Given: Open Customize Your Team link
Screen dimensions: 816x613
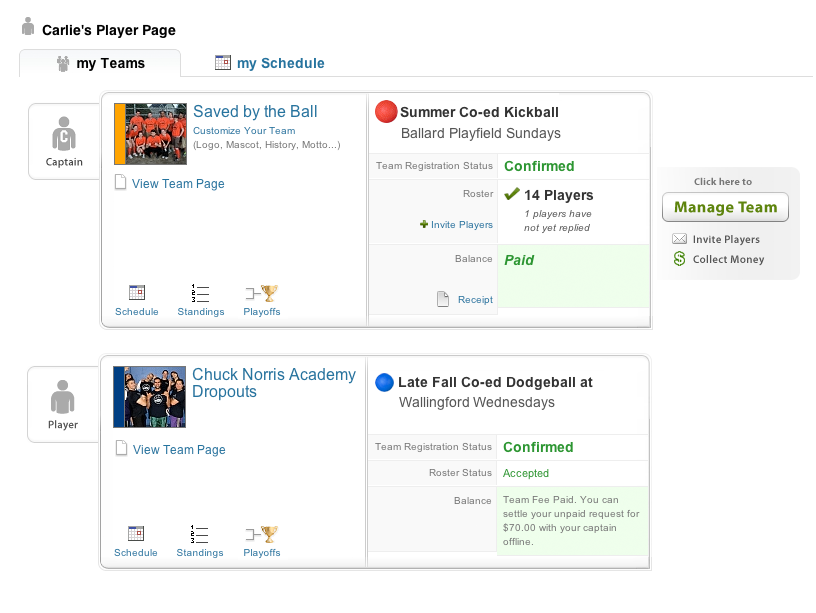Looking at the screenshot, I should [x=243, y=131].
